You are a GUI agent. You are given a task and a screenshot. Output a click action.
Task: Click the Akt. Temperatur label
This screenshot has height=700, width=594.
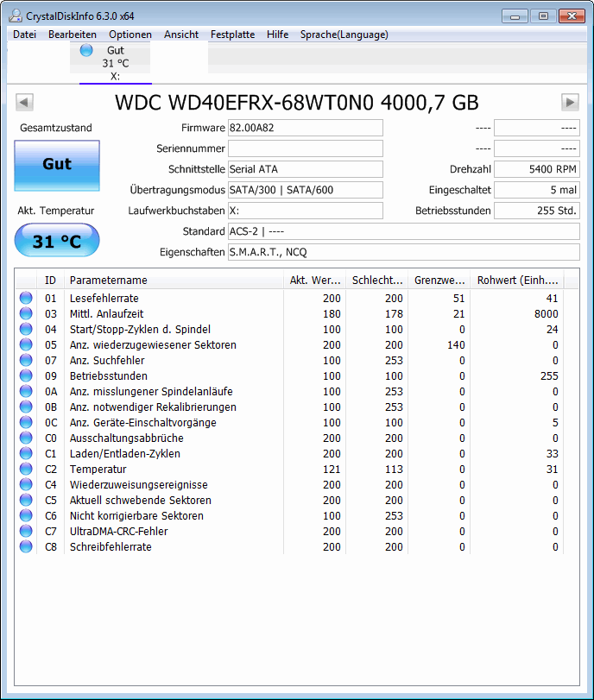tap(56, 211)
